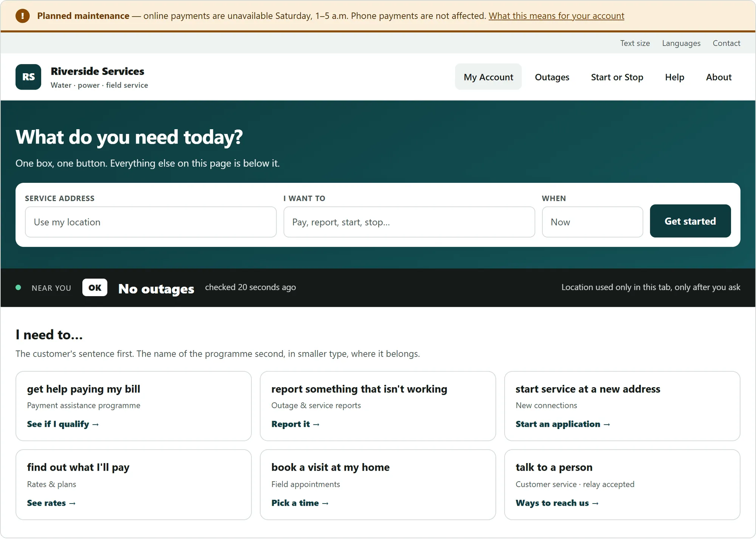The image size is (756, 539).
Task: Click the green Near You status dot
Action: point(18,288)
